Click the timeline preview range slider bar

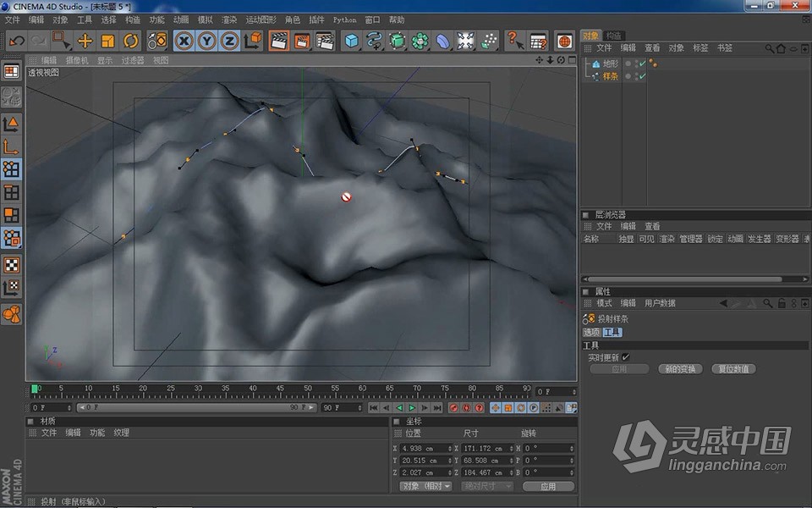197,408
